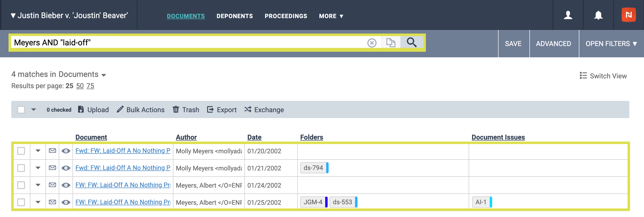644x217 pixels.
Task: Click the ds-553 folder tag
Action: click(344, 202)
